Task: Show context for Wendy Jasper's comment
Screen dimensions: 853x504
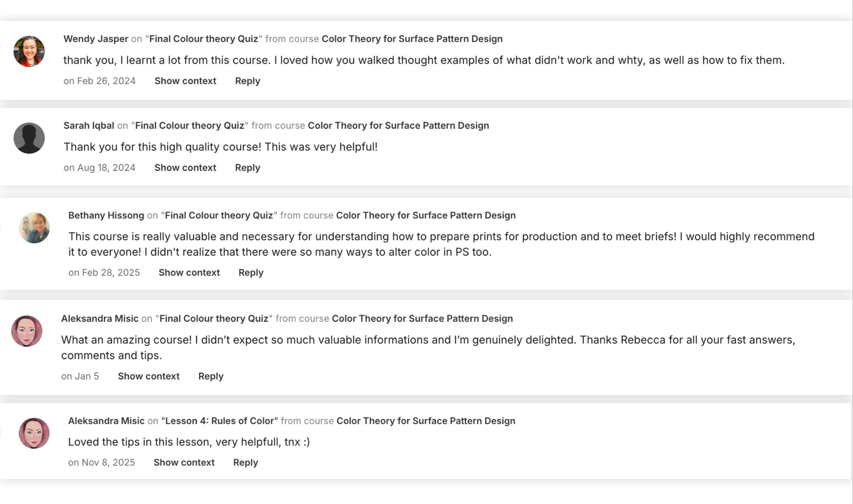Action: [x=185, y=81]
